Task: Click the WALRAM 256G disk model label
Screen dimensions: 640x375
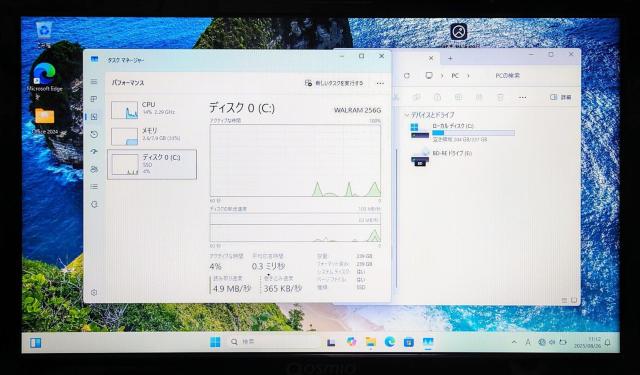Action: tap(357, 110)
